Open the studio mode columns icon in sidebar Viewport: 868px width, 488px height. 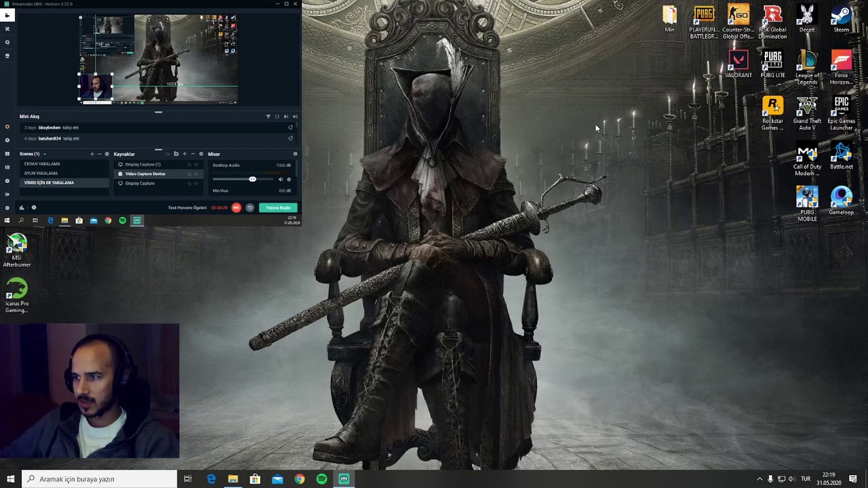pos(7,167)
